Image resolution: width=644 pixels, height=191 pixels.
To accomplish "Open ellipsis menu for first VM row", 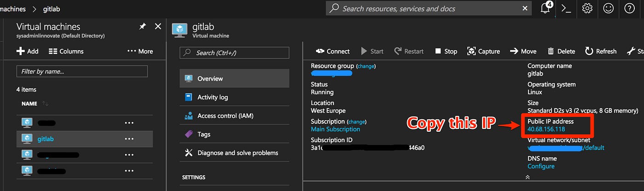I will [x=129, y=123].
